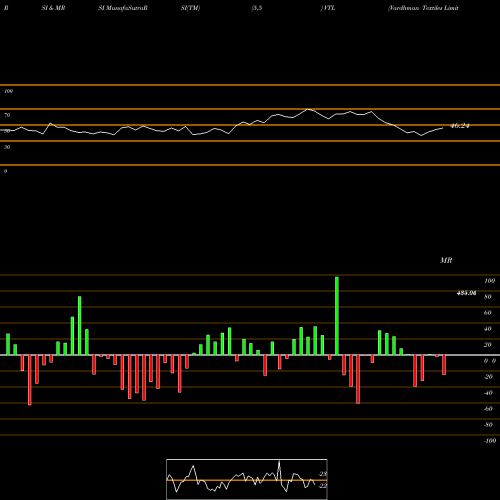Screen dimensions: 500x500
Task: Click the '22' label in mini chart
Action: pyautogui.click(x=323, y=486)
